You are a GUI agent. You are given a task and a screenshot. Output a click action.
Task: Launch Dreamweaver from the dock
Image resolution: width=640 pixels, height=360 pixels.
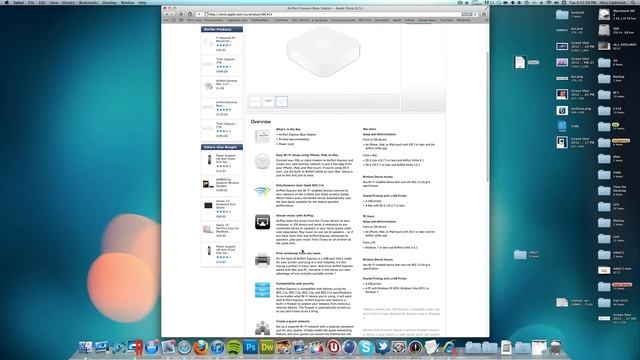(x=267, y=347)
